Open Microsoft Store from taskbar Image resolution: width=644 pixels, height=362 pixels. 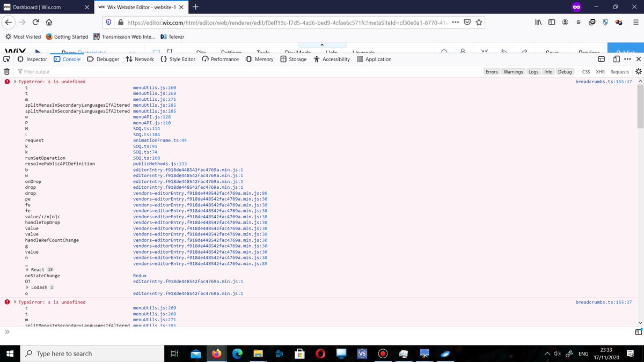(300, 353)
